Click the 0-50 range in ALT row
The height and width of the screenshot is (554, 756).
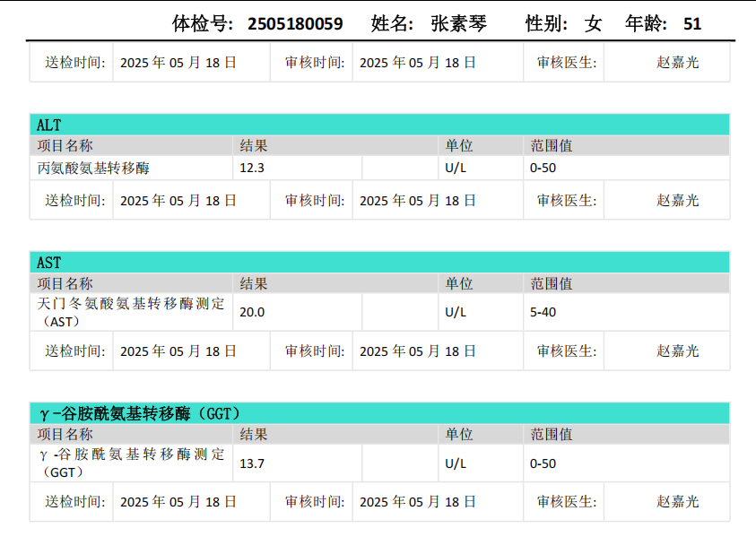(543, 168)
